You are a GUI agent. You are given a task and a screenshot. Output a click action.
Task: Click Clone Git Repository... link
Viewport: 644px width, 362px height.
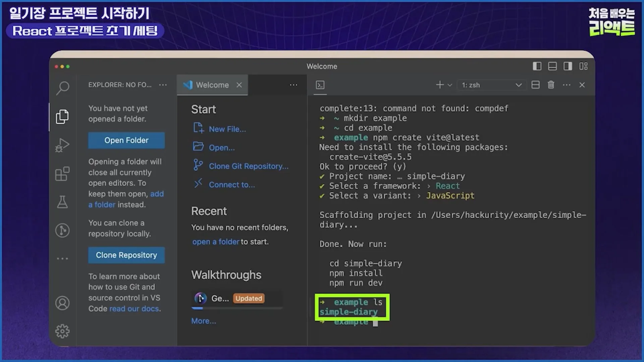tap(249, 166)
